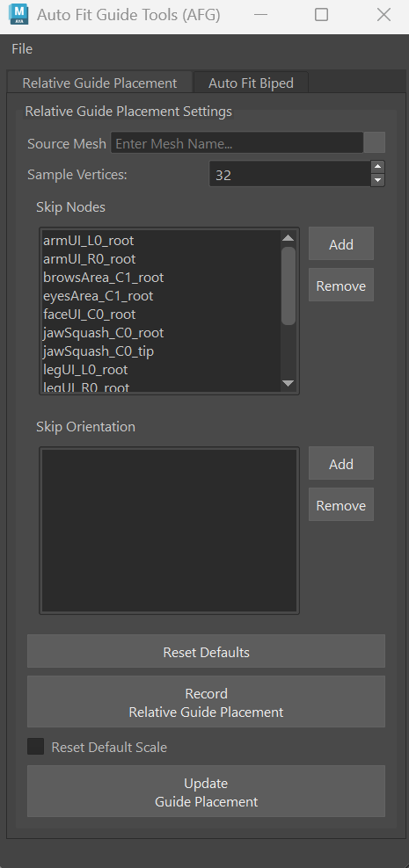Select eyesArea_C1_root in Skip Nodes list

[x=161, y=296]
